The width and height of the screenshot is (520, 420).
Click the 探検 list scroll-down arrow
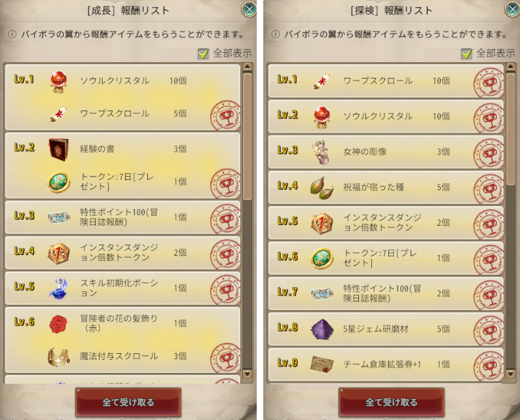(511, 374)
